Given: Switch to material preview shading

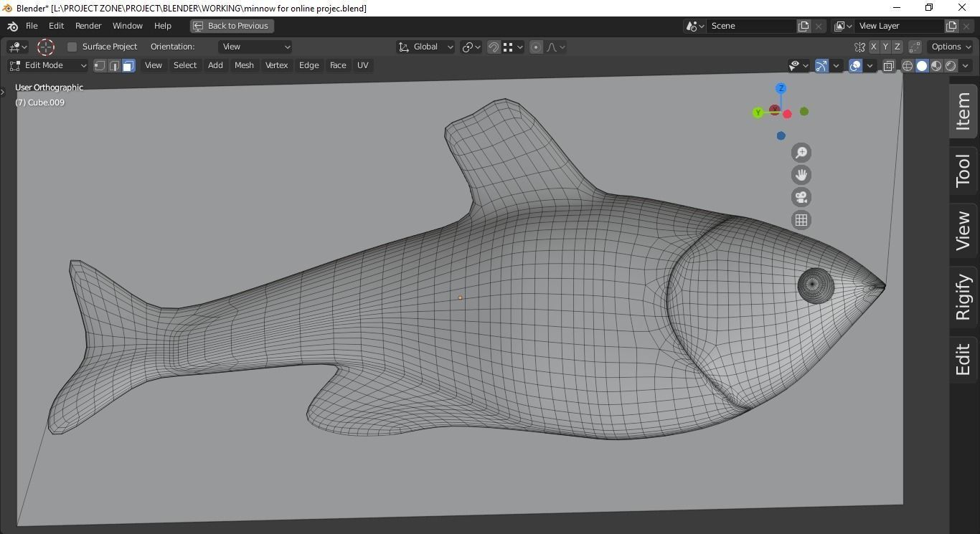Looking at the screenshot, I should 936,65.
